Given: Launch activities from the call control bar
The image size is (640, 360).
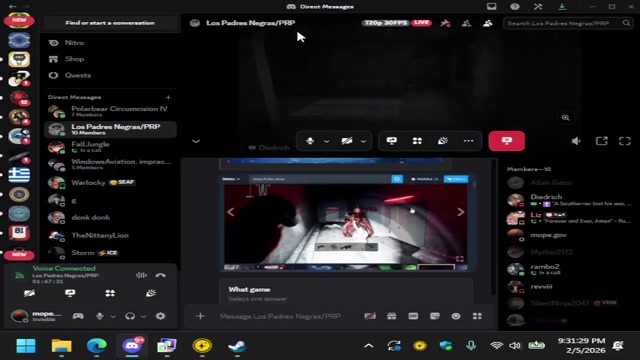Looking at the screenshot, I should click(x=417, y=141).
